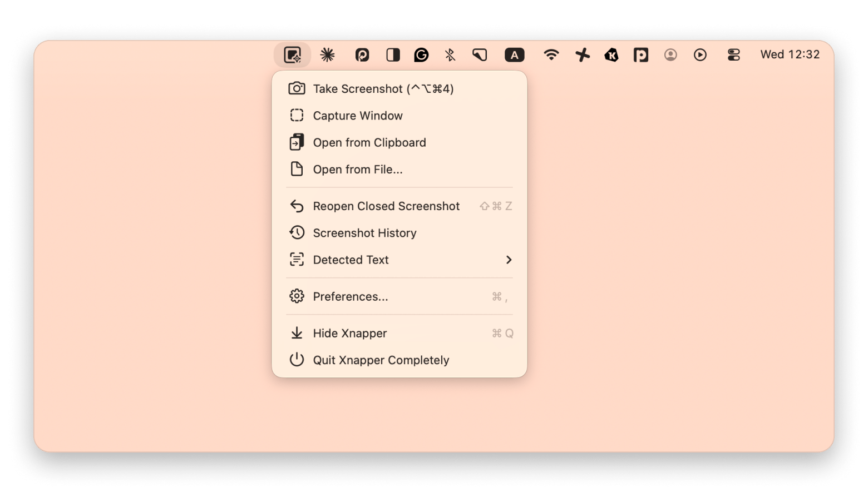Click the dashed square Capture Window icon
This screenshot has height=497, width=868.
(297, 115)
